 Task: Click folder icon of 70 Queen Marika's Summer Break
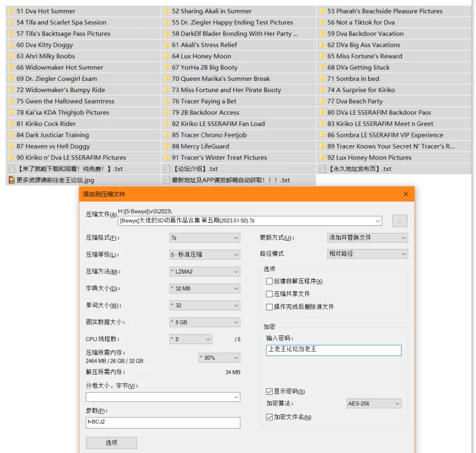point(167,78)
